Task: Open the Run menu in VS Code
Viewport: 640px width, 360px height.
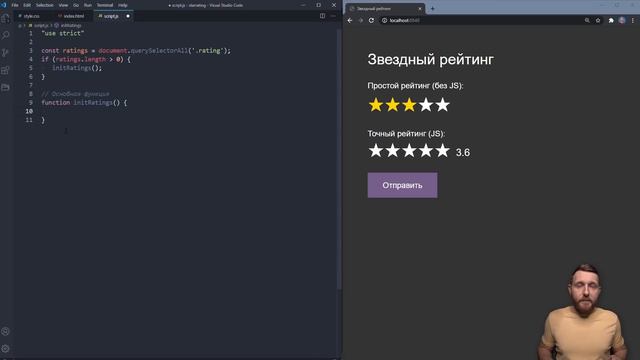Action: (x=88, y=5)
